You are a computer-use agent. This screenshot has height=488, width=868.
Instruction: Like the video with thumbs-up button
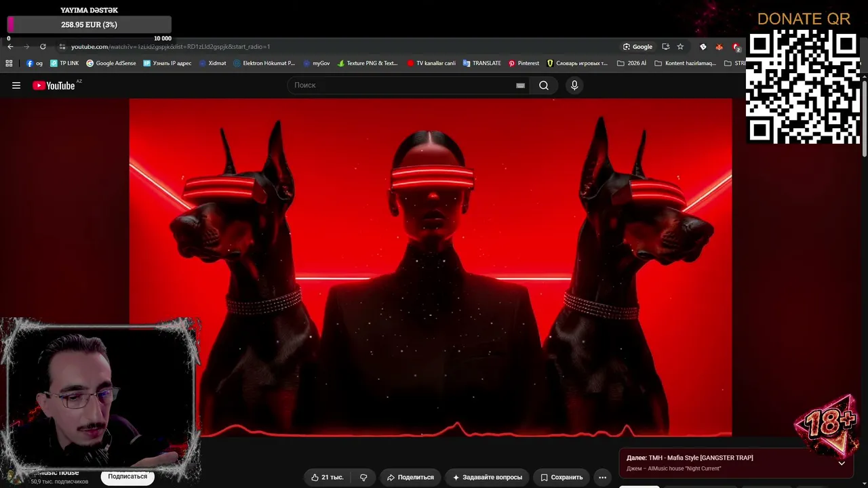(327, 477)
